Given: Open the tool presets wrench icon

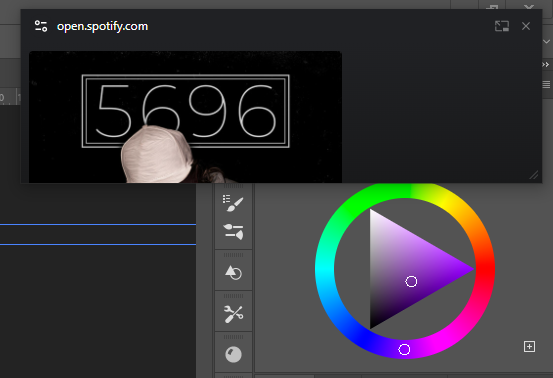Looking at the screenshot, I should tap(233, 313).
